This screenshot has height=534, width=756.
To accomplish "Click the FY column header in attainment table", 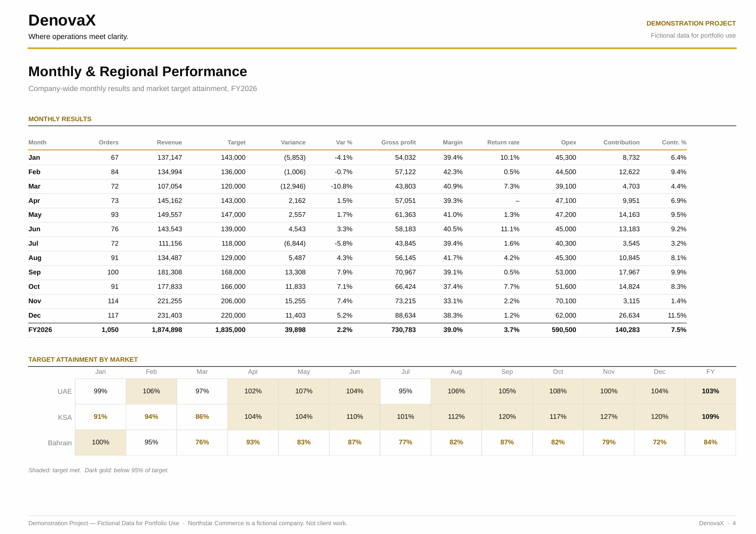I will (711, 372).
